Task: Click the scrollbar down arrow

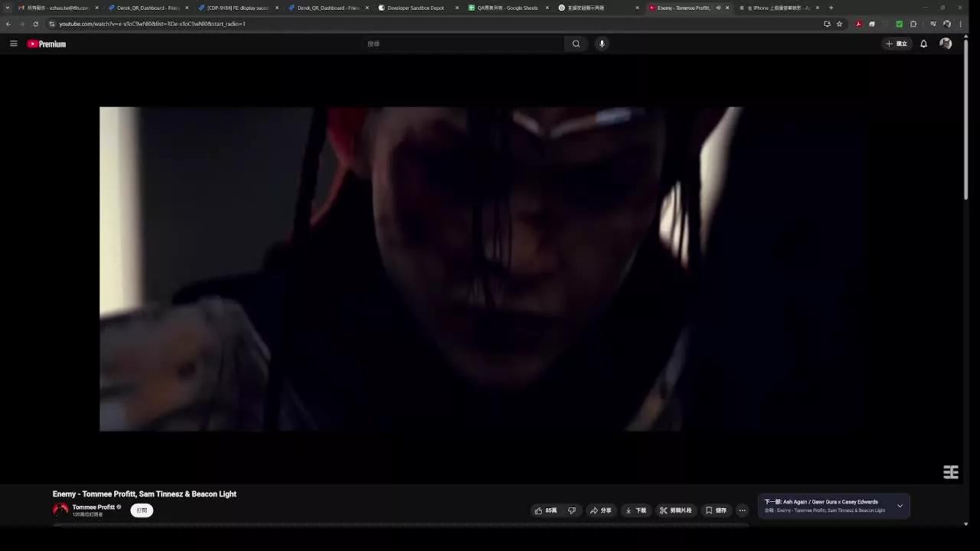Action: pyautogui.click(x=965, y=524)
